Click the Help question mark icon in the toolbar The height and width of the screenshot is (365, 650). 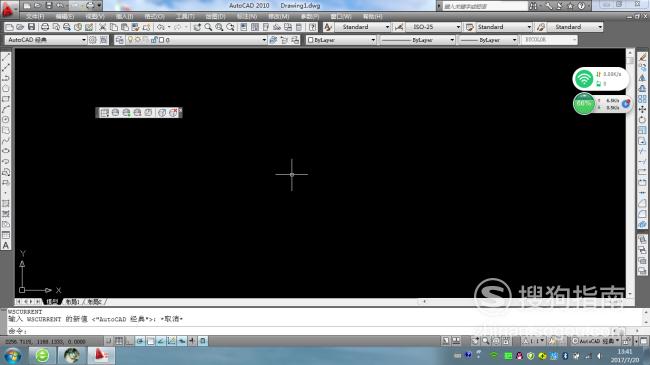point(313,27)
